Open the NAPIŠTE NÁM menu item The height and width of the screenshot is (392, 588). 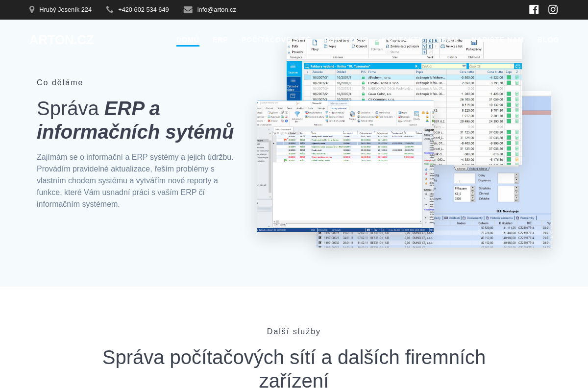point(497,40)
